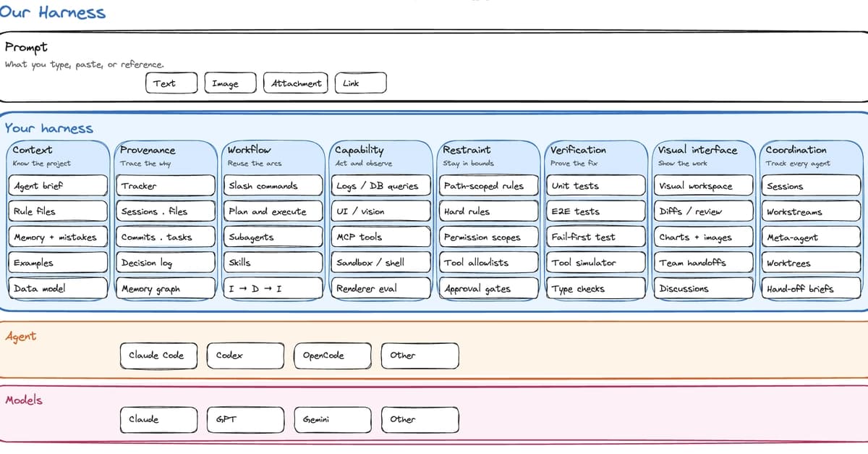868x454 pixels.
Task: Choose the Subagents box
Action: 273,237
